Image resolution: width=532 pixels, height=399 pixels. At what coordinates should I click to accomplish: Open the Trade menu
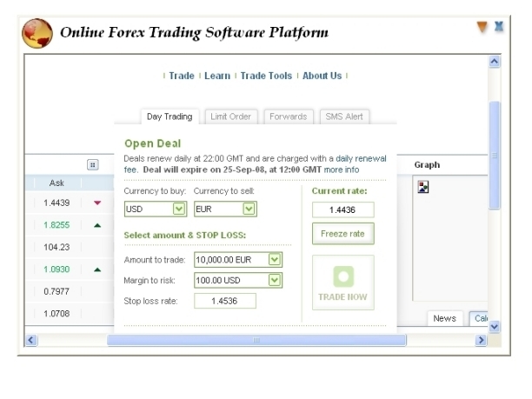[x=182, y=76]
